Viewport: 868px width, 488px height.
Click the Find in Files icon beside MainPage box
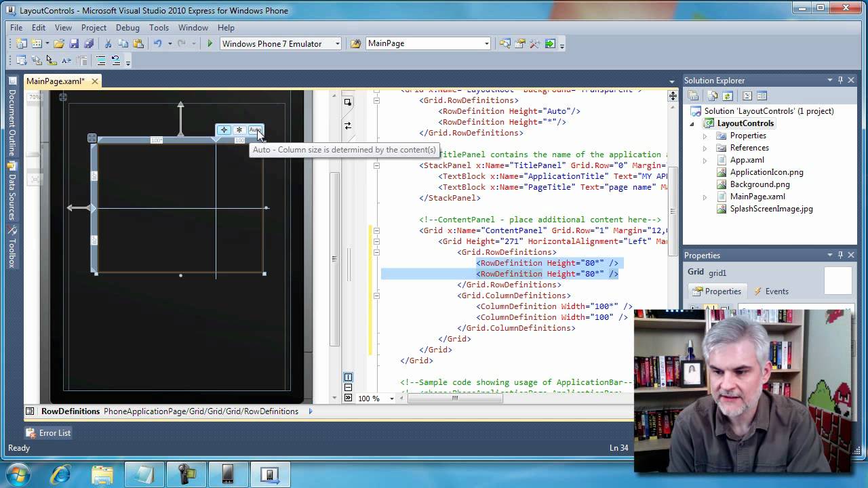click(355, 43)
